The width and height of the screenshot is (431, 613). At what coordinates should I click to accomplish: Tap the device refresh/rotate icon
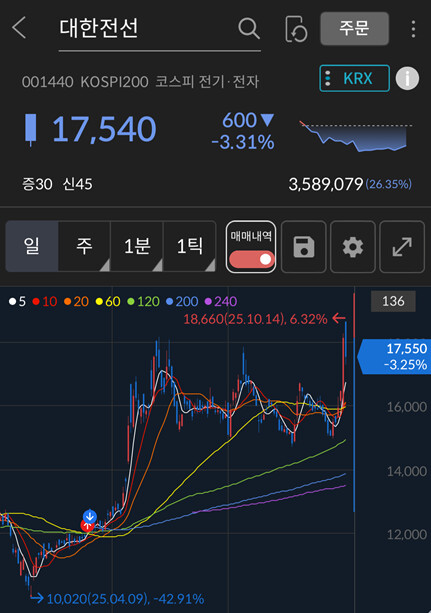[x=296, y=29]
